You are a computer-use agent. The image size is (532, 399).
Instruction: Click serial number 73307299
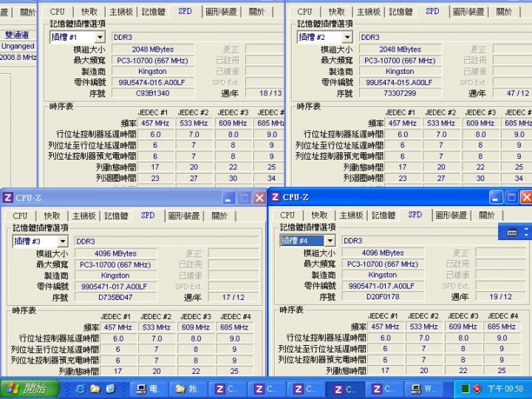400,93
